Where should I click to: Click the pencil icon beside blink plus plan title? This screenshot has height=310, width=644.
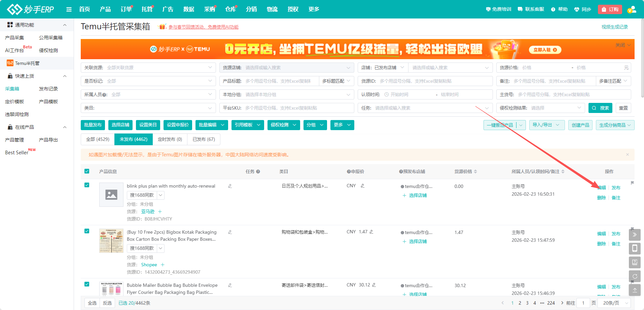[x=230, y=186]
